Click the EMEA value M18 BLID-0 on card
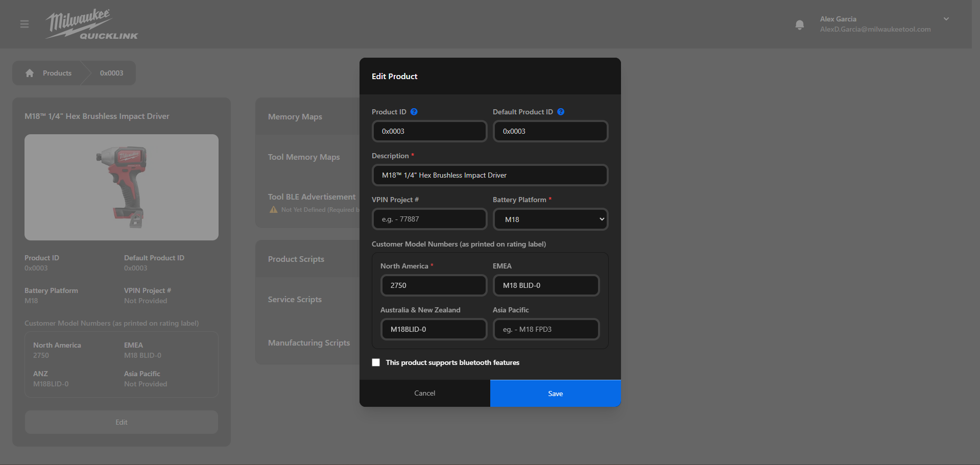 click(142, 355)
